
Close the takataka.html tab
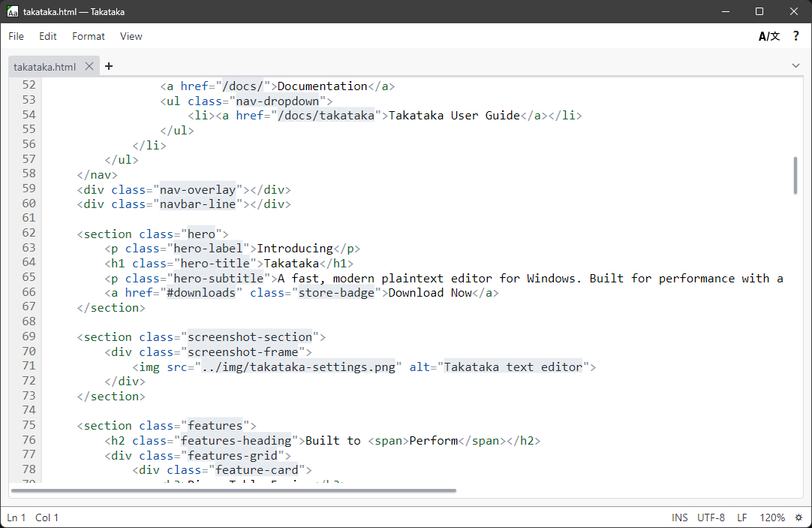point(89,66)
